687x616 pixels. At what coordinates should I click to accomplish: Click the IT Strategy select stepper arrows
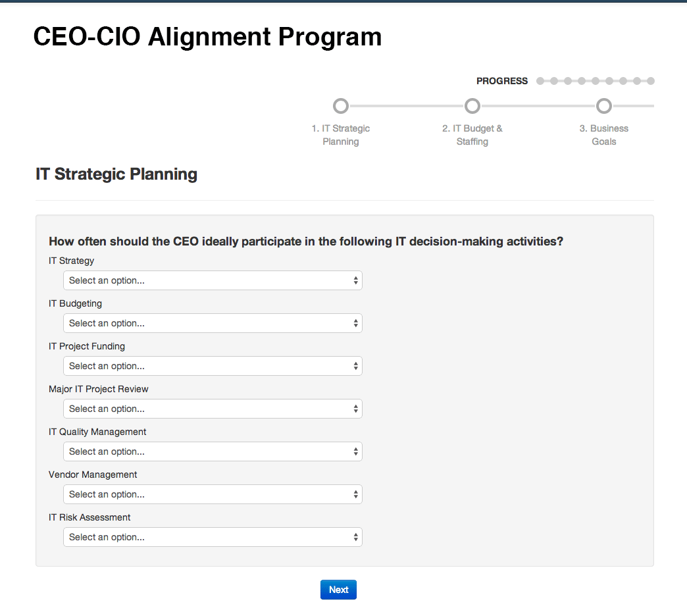point(356,280)
